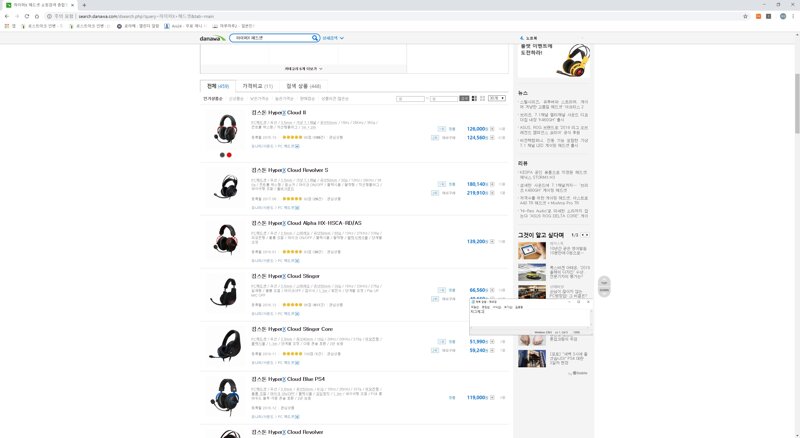Click the floating DOWN button beside the sidebar

click(604, 290)
